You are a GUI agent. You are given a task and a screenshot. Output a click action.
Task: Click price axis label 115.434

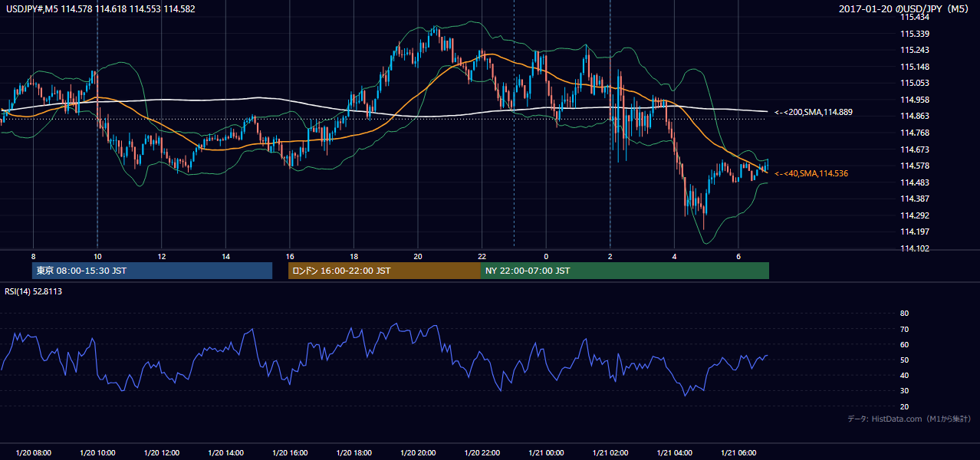(915, 17)
